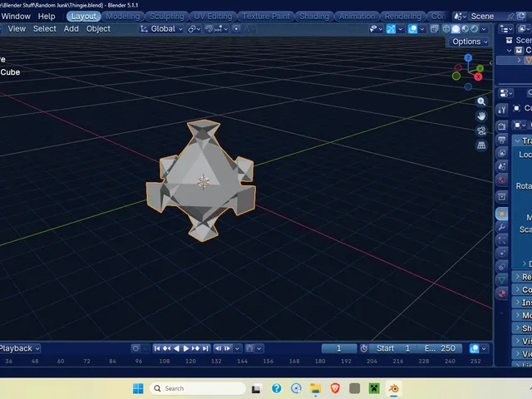
Task: Click the current frame field
Action: [x=339, y=348]
